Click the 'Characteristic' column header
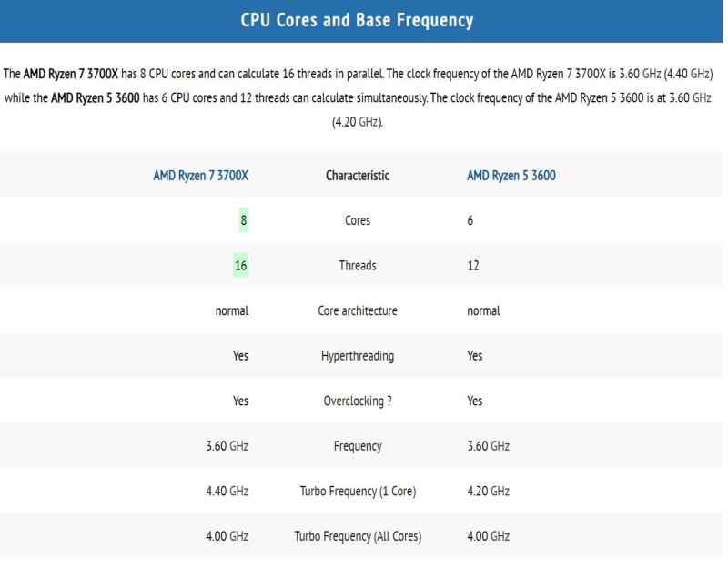728x569 pixels. pyautogui.click(x=358, y=176)
